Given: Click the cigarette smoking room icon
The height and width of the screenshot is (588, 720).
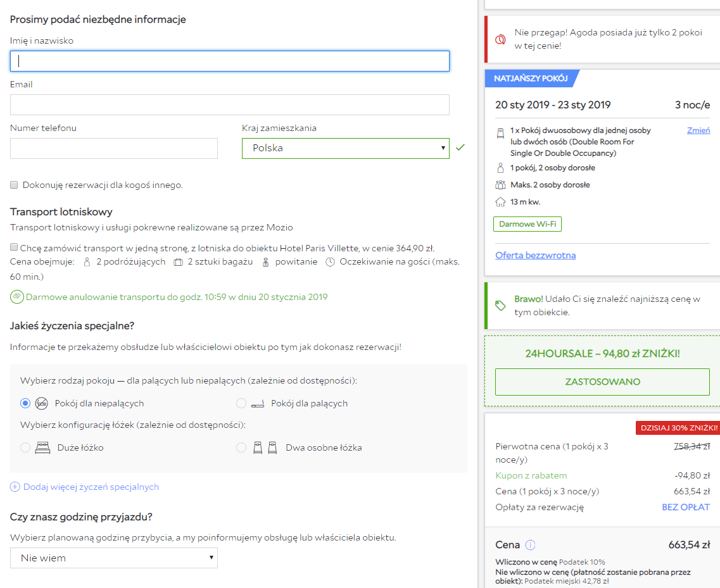Looking at the screenshot, I should pos(258,404).
